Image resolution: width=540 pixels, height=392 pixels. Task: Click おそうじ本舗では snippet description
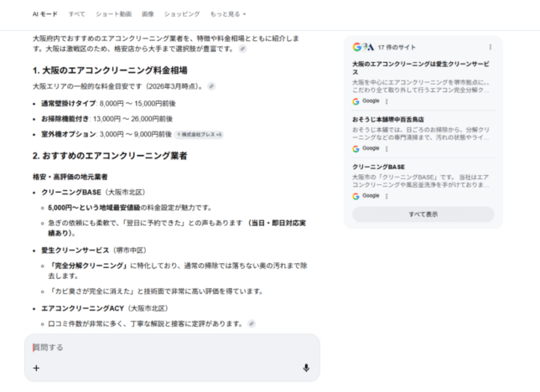coord(420,133)
